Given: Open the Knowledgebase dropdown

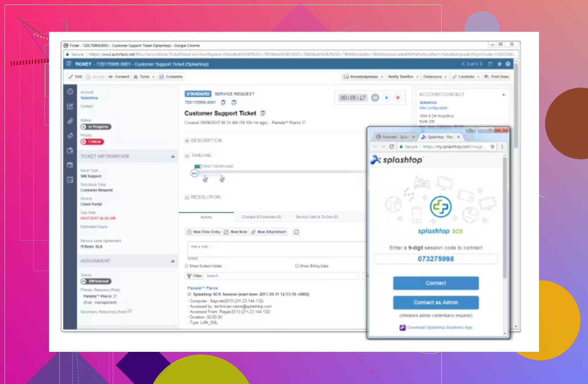Looking at the screenshot, I should [363, 77].
